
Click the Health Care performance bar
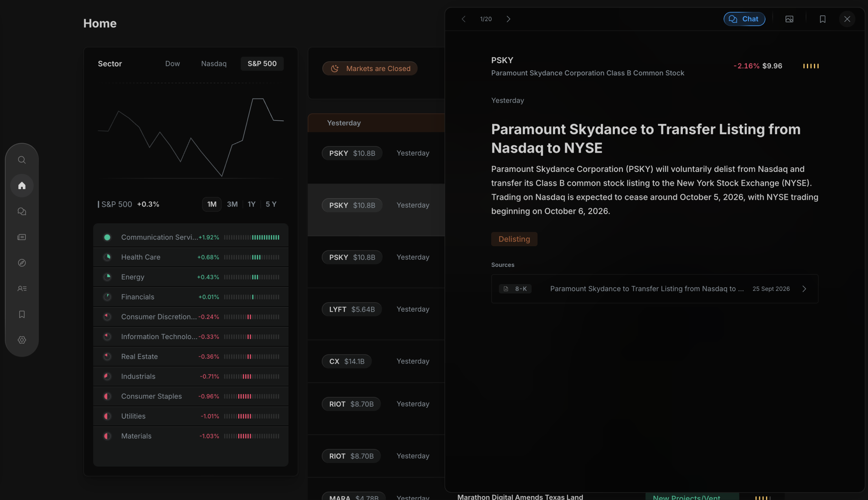tap(252, 257)
